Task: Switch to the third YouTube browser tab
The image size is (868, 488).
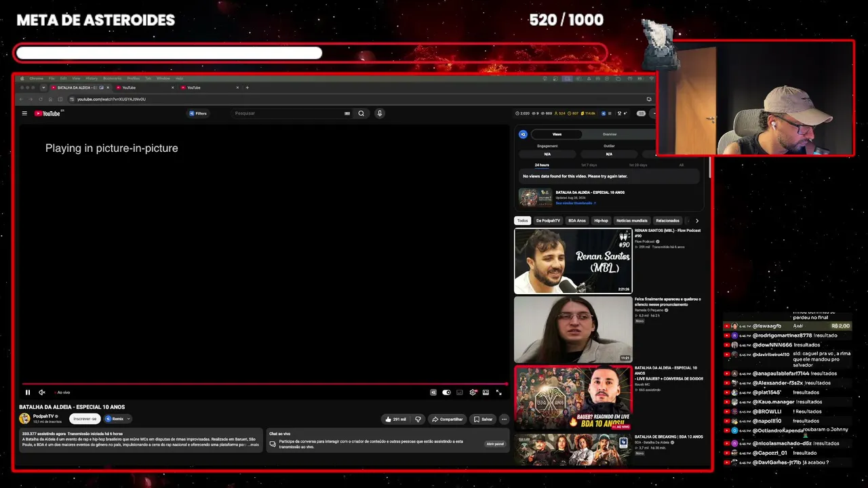Action: click(x=209, y=87)
